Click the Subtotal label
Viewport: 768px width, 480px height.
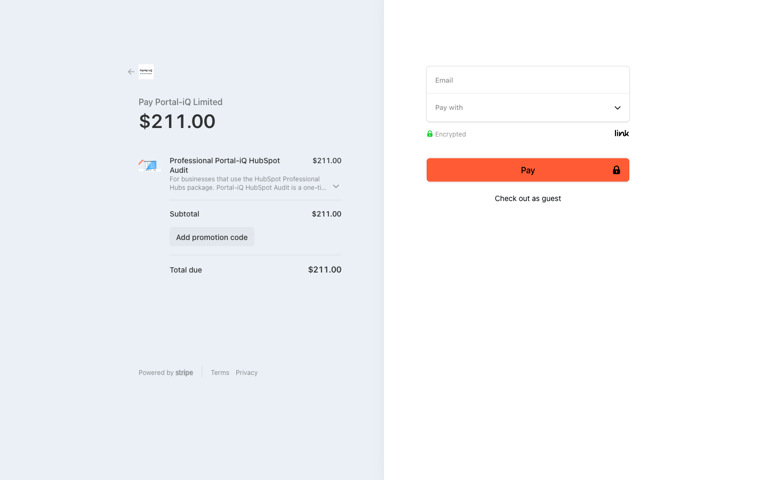point(184,214)
